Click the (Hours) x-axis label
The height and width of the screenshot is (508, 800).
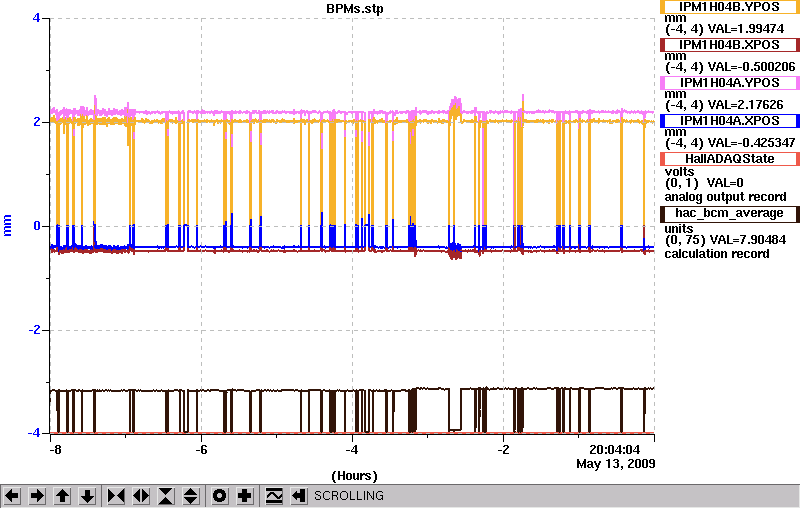(355, 476)
